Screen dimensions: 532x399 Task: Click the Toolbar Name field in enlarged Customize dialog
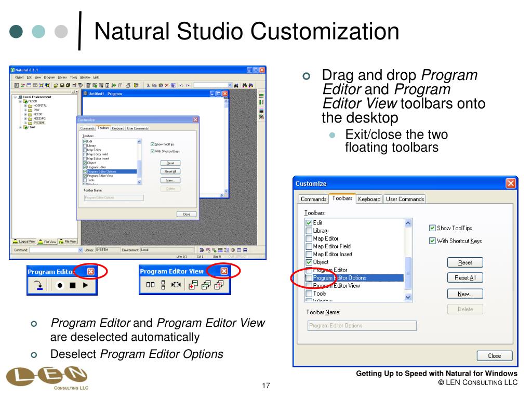(362, 326)
